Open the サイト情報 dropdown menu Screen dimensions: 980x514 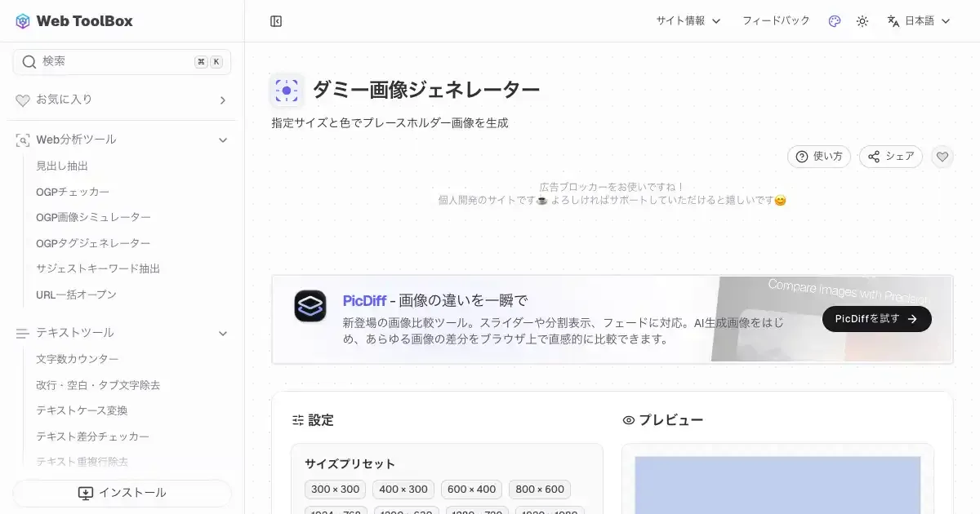coord(688,21)
